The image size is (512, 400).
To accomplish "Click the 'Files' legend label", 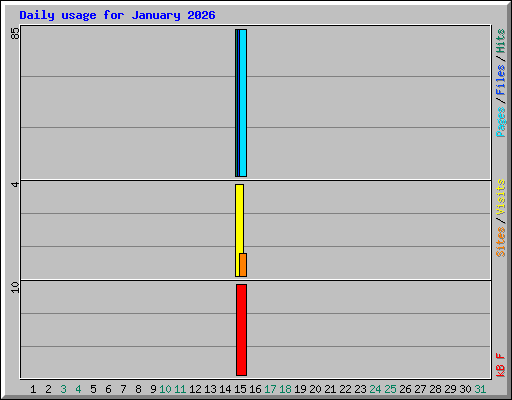I will pyautogui.click(x=501, y=79).
